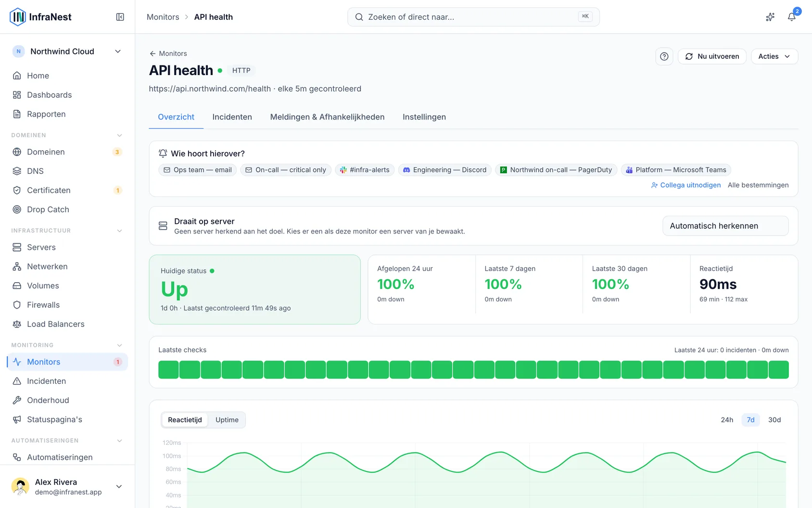Click the AI sparkle icon in header

770,17
